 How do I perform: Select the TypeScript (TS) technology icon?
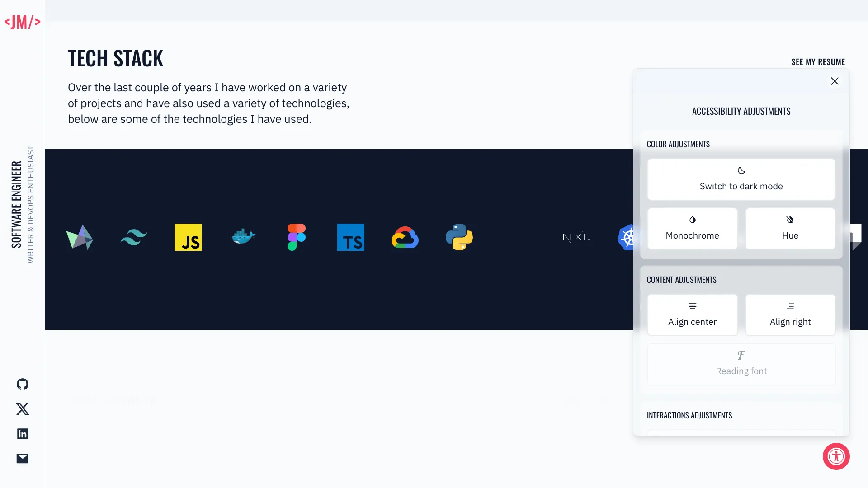click(x=350, y=237)
